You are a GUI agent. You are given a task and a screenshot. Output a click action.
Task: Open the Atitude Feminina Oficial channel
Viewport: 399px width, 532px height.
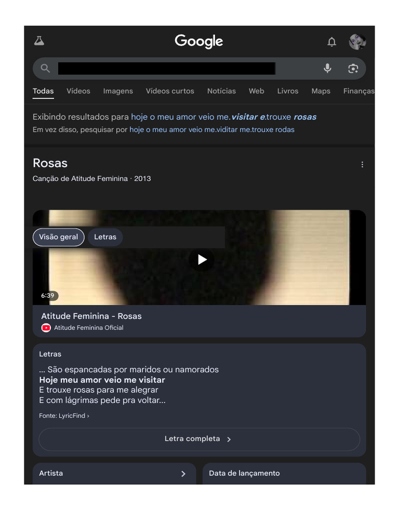88,328
